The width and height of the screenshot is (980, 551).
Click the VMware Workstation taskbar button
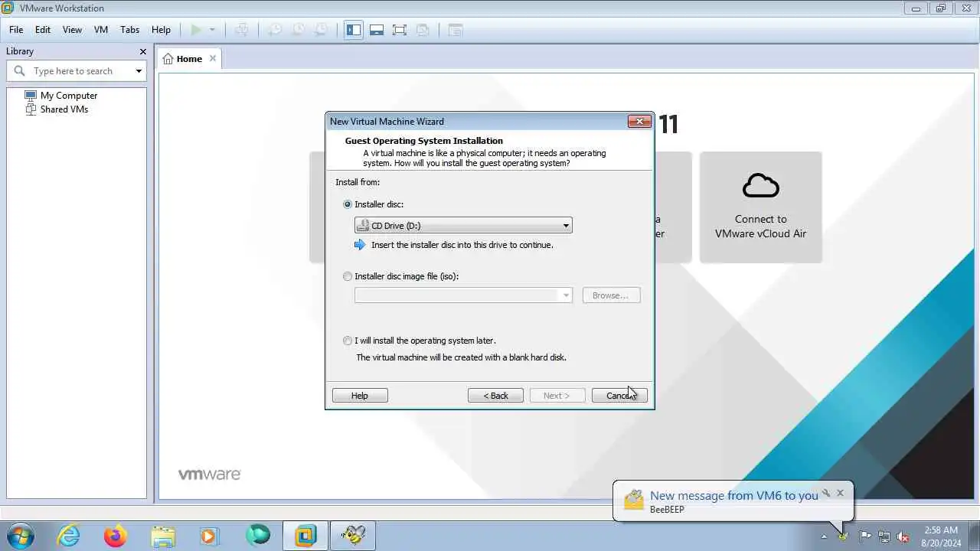pos(305,536)
